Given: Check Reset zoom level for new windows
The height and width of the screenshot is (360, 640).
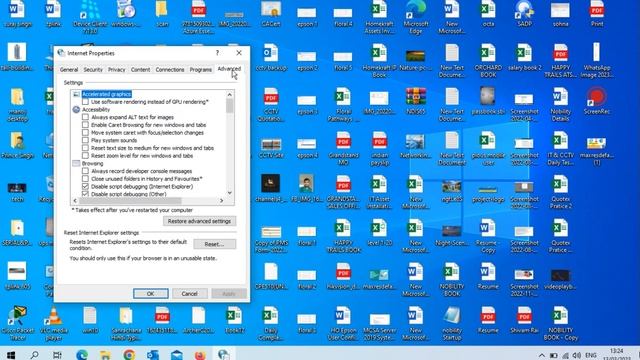Looking at the screenshot, I should tap(85, 156).
